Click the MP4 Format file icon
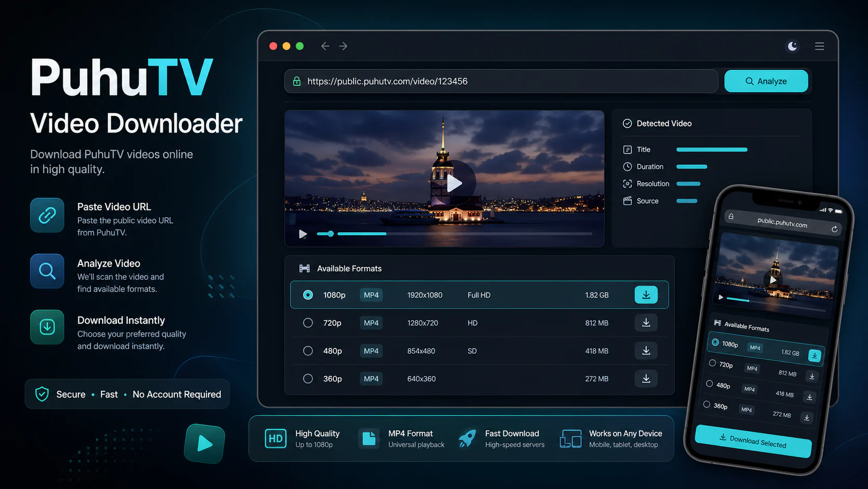The height and width of the screenshot is (489, 868). pyautogui.click(x=369, y=439)
